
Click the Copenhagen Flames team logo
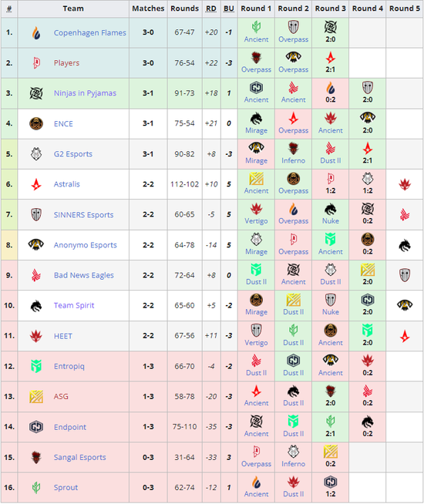pos(36,33)
